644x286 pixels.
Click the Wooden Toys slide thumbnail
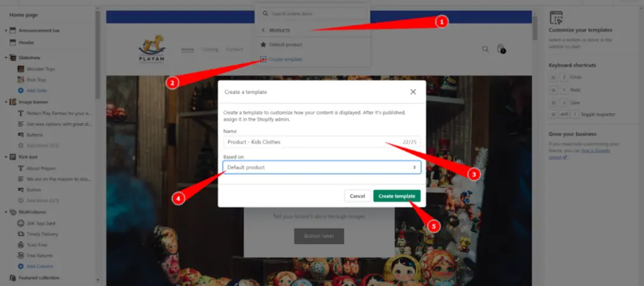pyautogui.click(x=20, y=69)
